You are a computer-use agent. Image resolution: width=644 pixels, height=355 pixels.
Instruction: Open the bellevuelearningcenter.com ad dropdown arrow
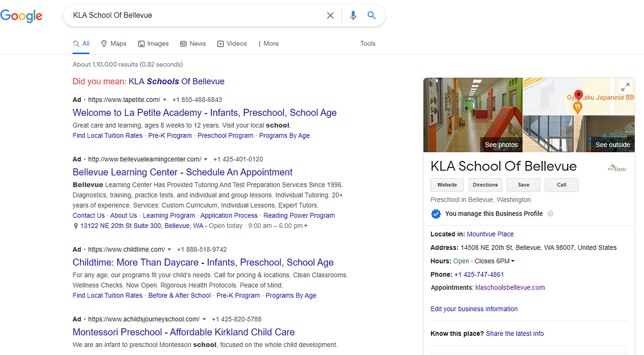(206, 159)
